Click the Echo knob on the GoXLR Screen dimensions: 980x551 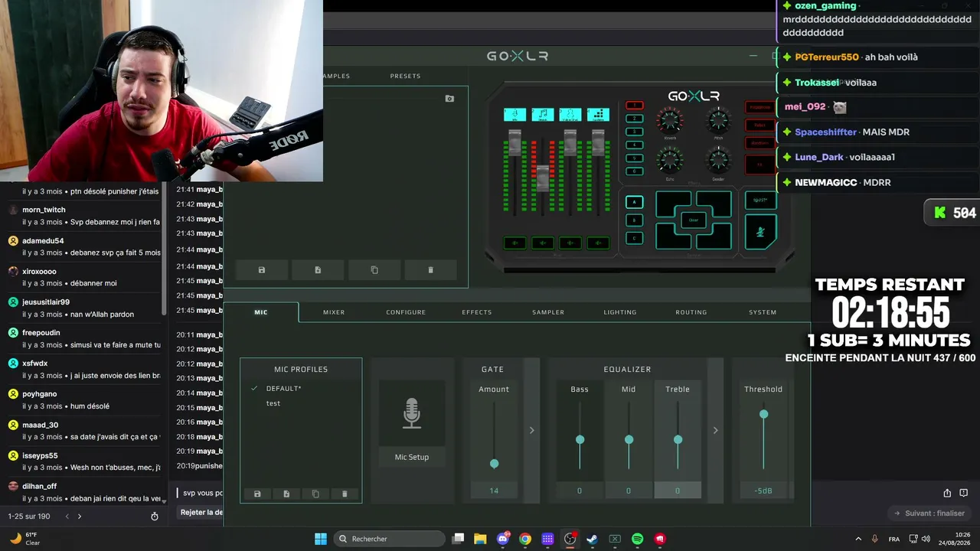pyautogui.click(x=670, y=160)
